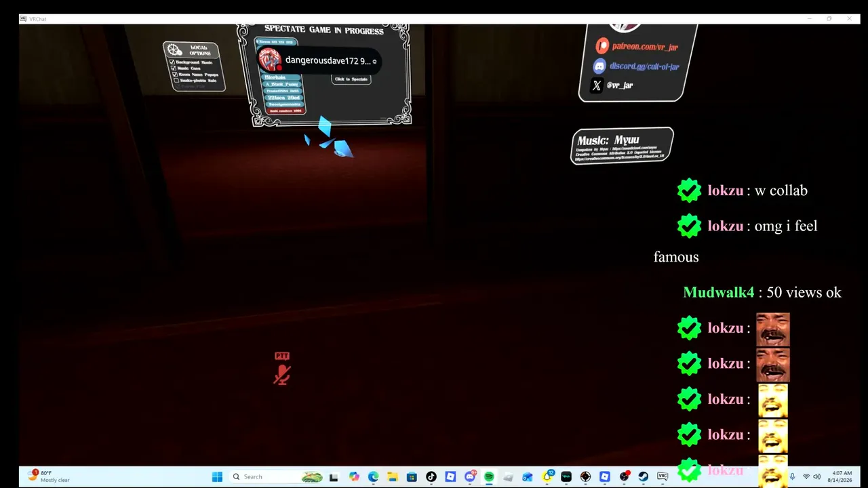Click the Local Options gear icon

(174, 50)
